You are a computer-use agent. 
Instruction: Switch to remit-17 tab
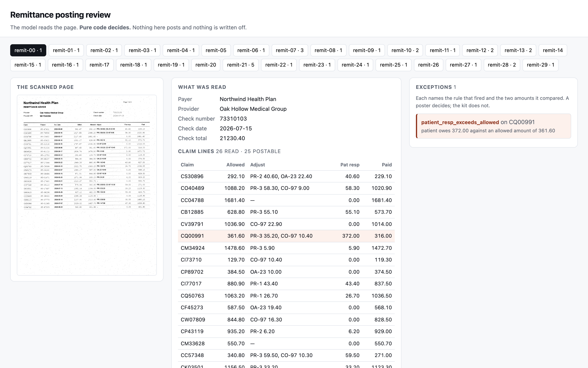[99, 65]
